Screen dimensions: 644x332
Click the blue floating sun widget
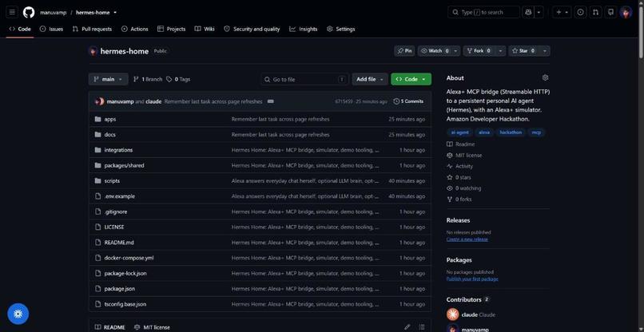pos(18,314)
